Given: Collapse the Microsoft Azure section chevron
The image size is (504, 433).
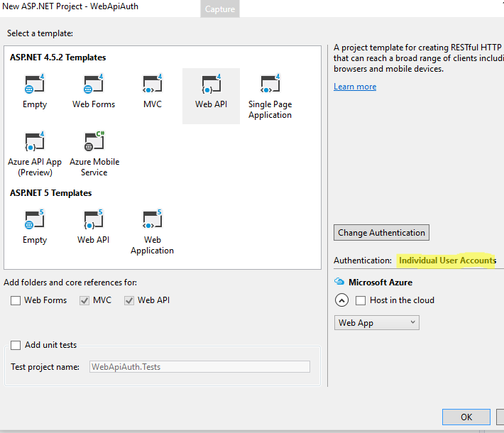Looking at the screenshot, I should [341, 300].
